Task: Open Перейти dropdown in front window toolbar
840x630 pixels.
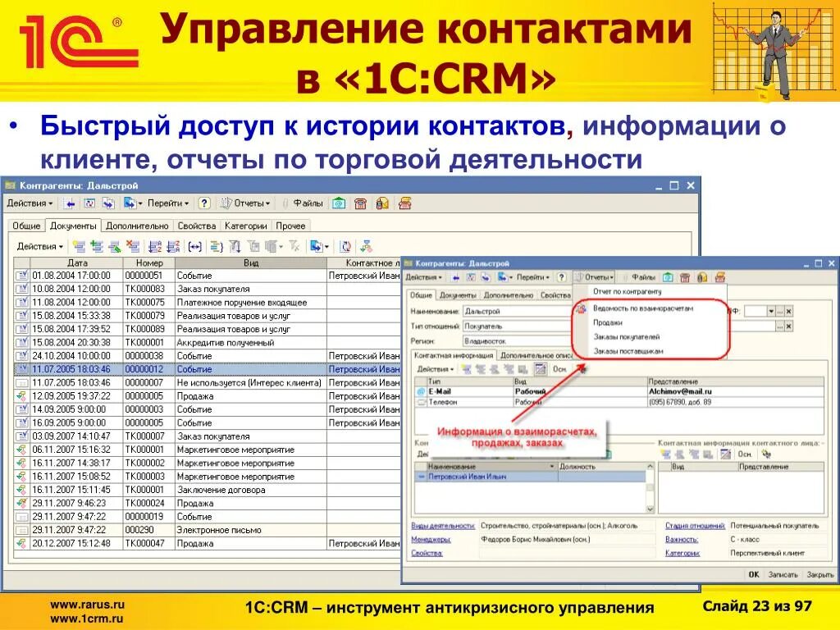Action: click(532, 277)
